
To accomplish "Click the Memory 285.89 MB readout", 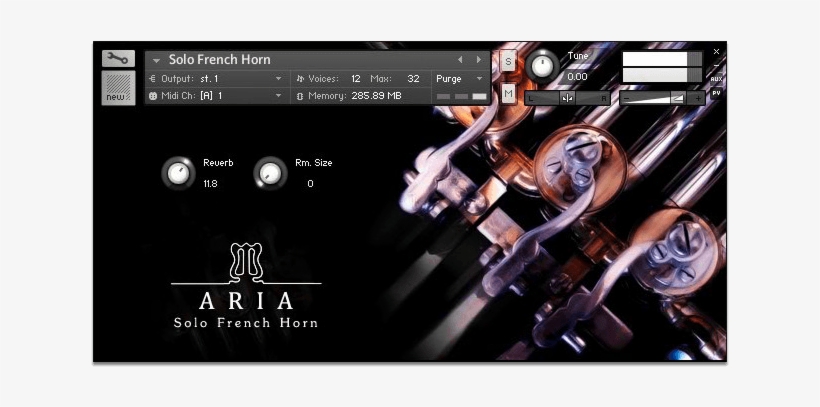I will tap(375, 96).
